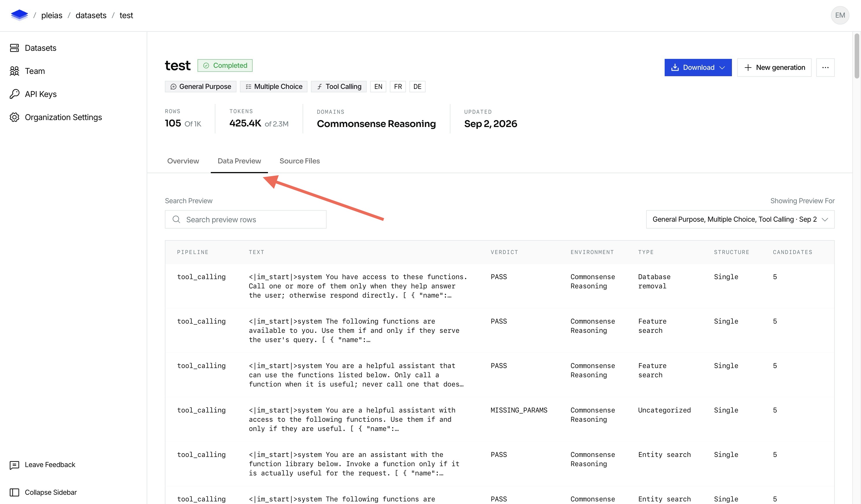
Task: Select the Tool Calling tag
Action: click(339, 86)
